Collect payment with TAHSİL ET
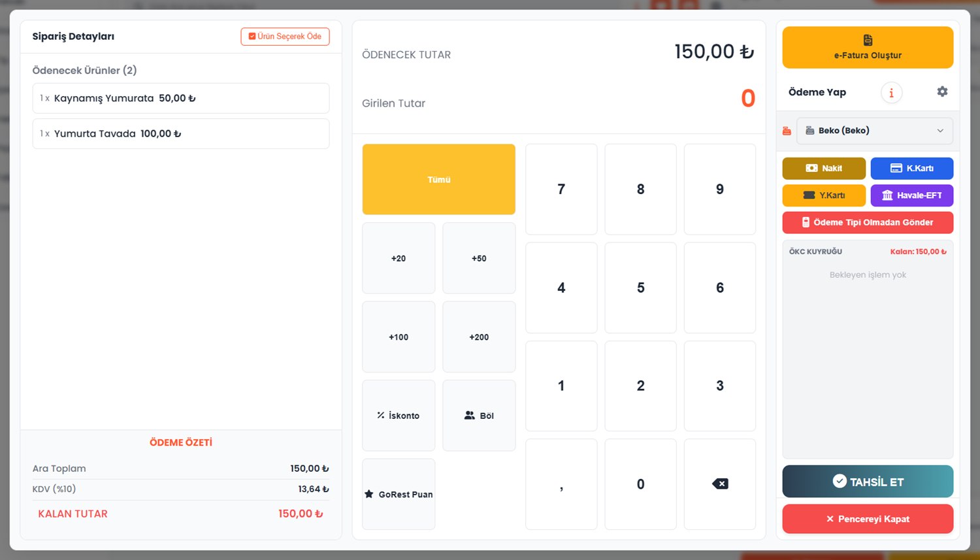The image size is (980, 560). 868,482
